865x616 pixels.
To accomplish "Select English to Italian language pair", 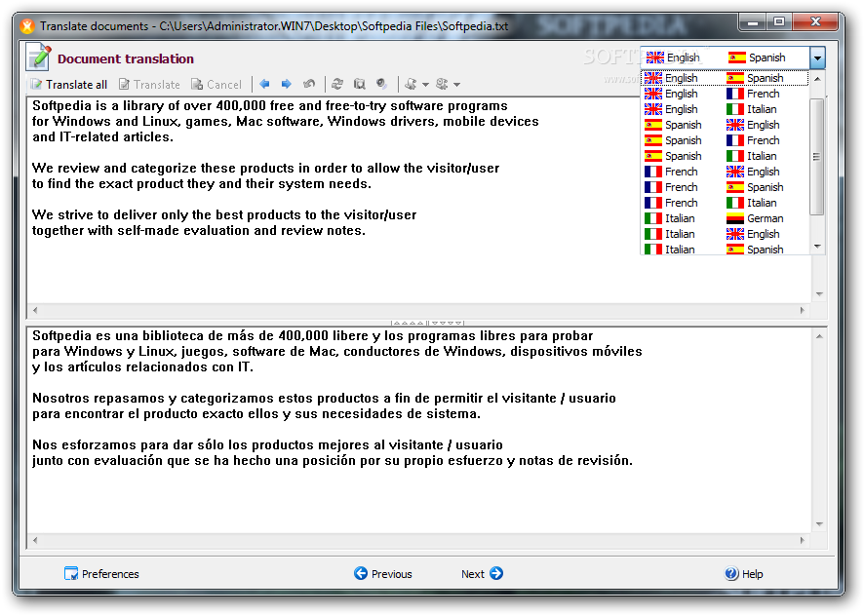I will 725,109.
